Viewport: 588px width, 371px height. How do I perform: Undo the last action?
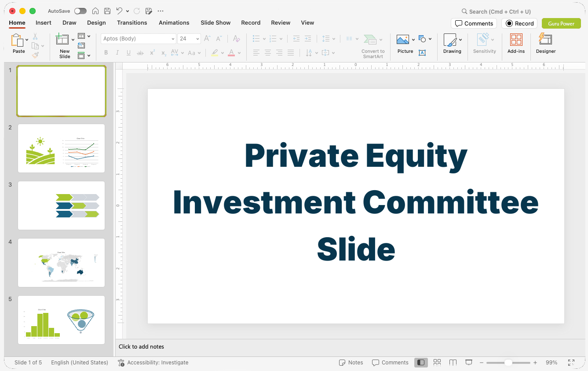coord(119,11)
